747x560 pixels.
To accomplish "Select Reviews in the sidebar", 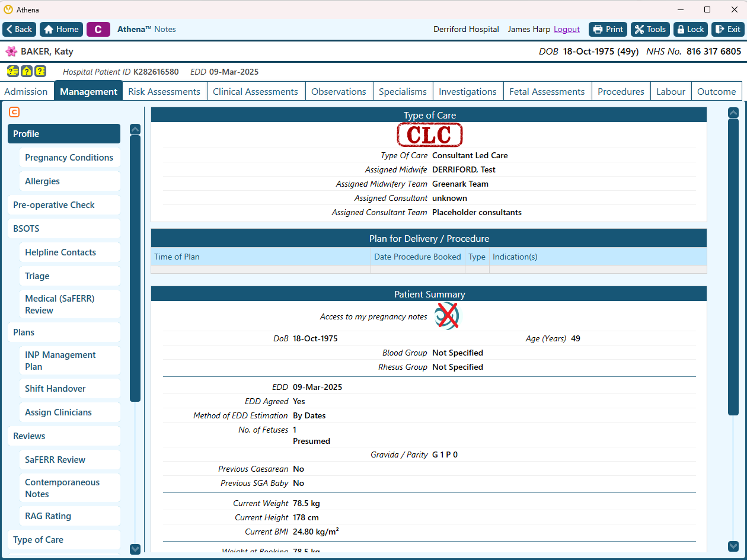I will click(x=64, y=436).
